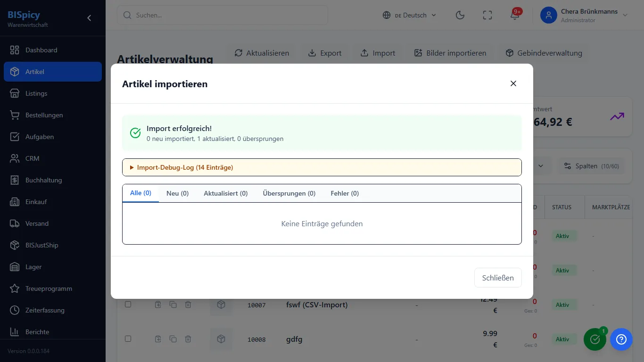Delete article 10007 via trash icon
The height and width of the screenshot is (362, 644).
188,304
